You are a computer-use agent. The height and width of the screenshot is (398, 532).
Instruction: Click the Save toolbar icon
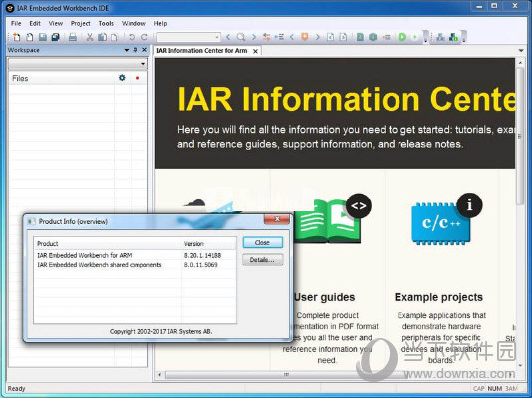pos(43,37)
